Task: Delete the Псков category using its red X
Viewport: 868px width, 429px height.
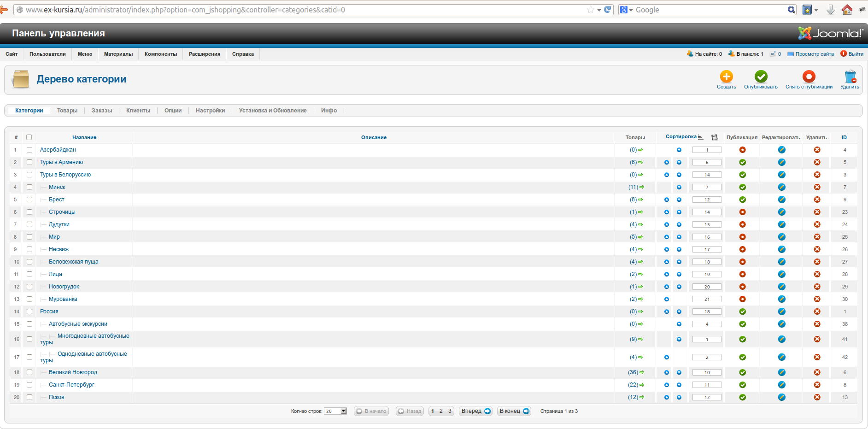Action: point(817,397)
